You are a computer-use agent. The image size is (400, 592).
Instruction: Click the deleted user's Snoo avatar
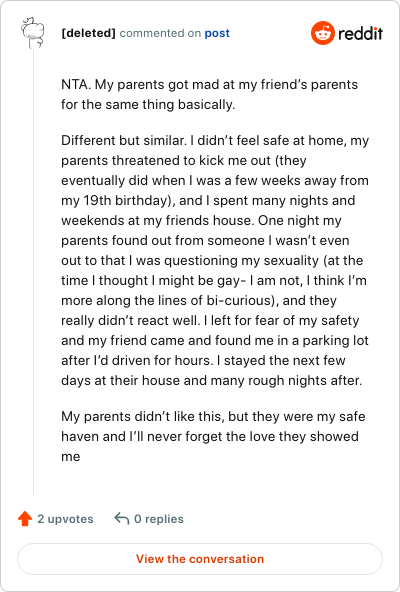click(x=33, y=33)
